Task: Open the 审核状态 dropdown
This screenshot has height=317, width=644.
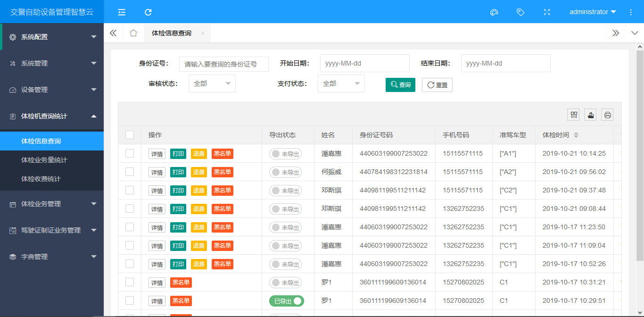Action: 212,83
